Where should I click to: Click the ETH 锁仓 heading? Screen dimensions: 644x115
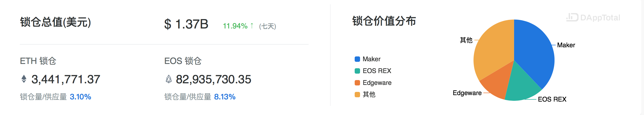pyautogui.click(x=38, y=61)
